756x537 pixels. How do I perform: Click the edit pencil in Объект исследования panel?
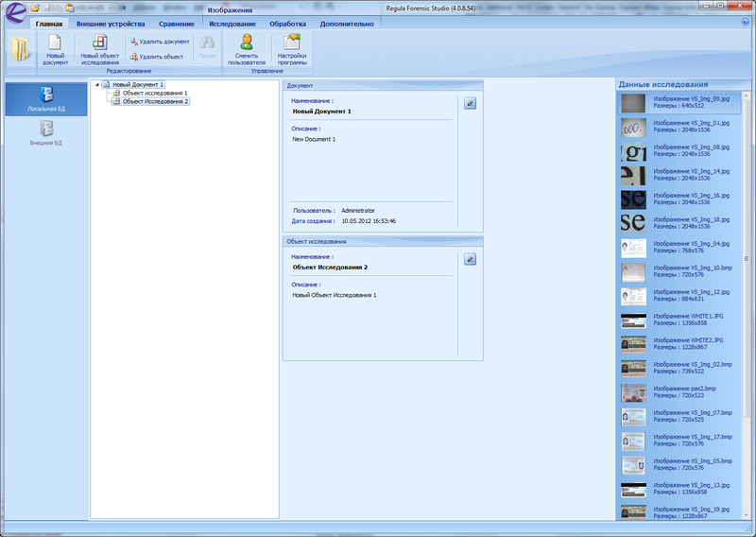pos(471,259)
